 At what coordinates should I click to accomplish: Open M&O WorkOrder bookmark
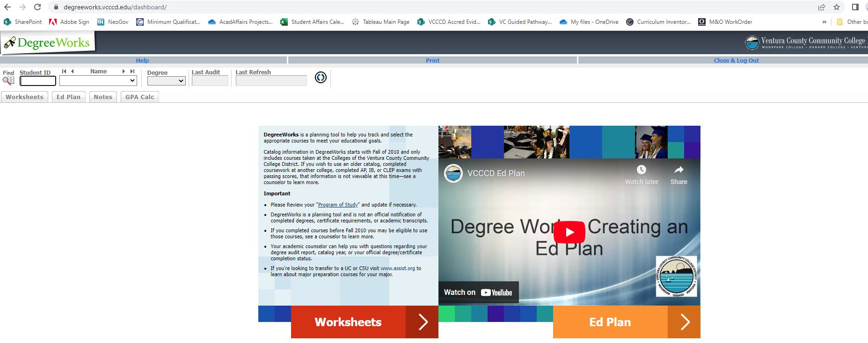[x=725, y=22]
